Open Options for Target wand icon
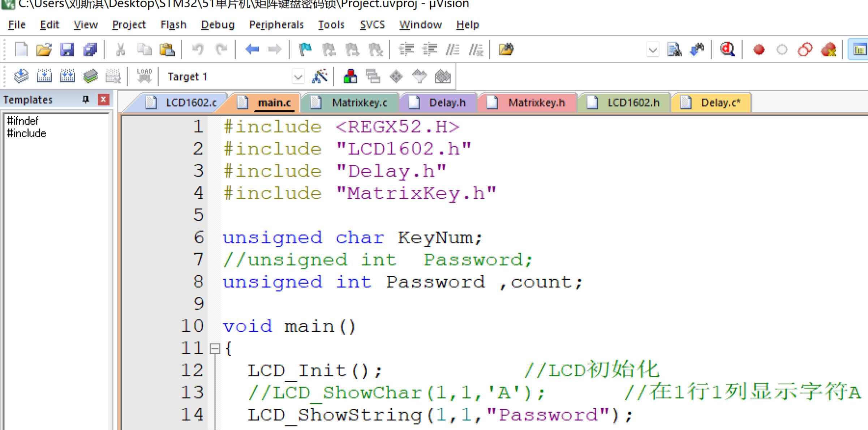This screenshot has height=430, width=868. (x=320, y=76)
